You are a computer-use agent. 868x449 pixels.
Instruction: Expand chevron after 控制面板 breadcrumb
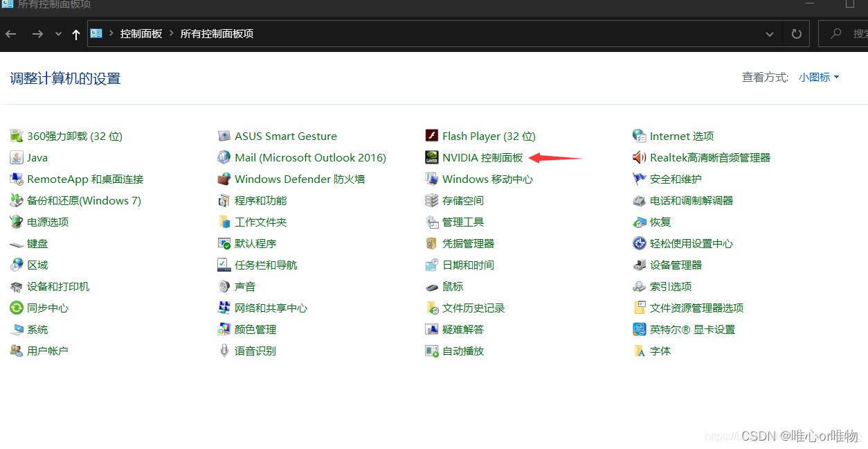pos(172,33)
